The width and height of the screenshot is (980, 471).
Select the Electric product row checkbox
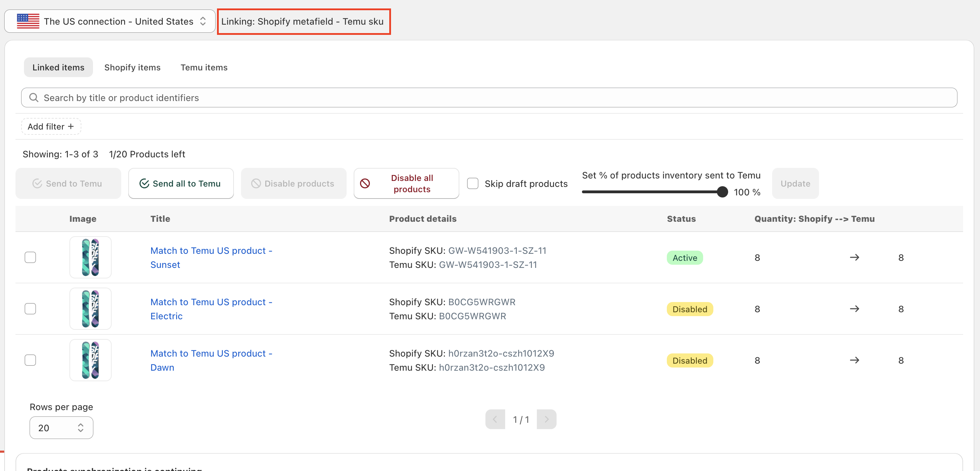tap(30, 309)
